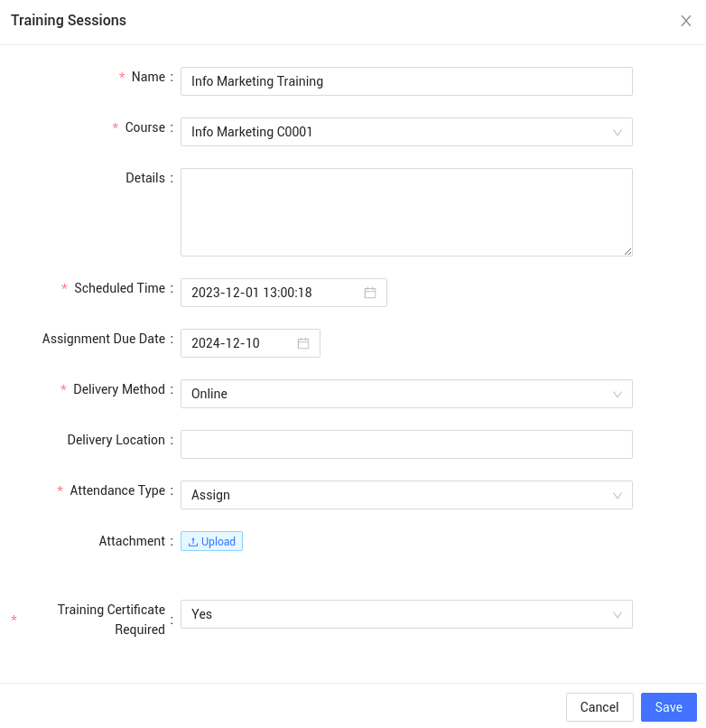Save the training session
Viewport: 706px width, 728px height.
tap(668, 707)
